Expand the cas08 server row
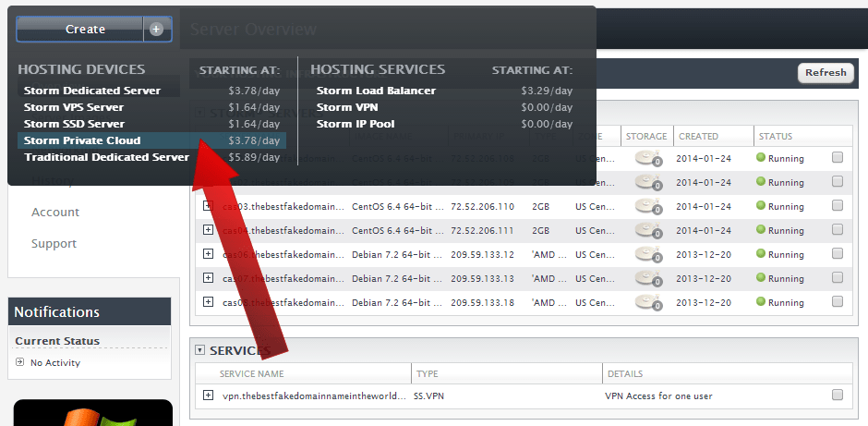Image resolution: width=868 pixels, height=426 pixels. click(208, 302)
